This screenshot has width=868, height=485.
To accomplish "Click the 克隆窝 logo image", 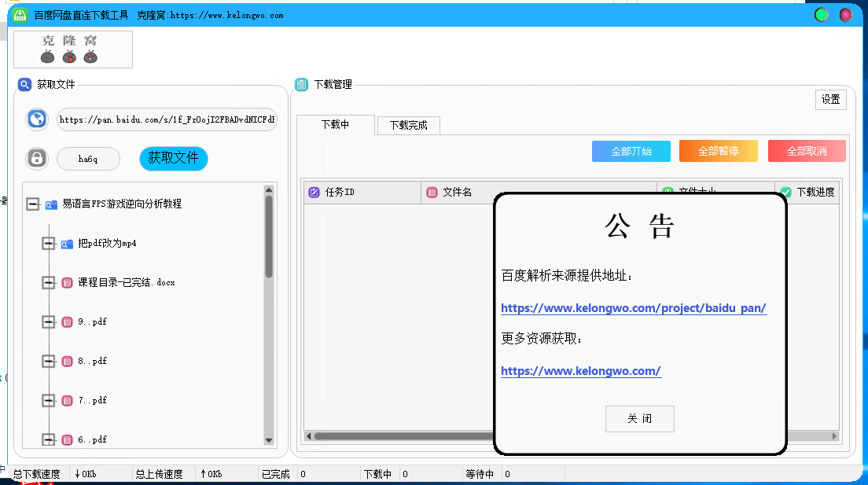I will [x=73, y=50].
